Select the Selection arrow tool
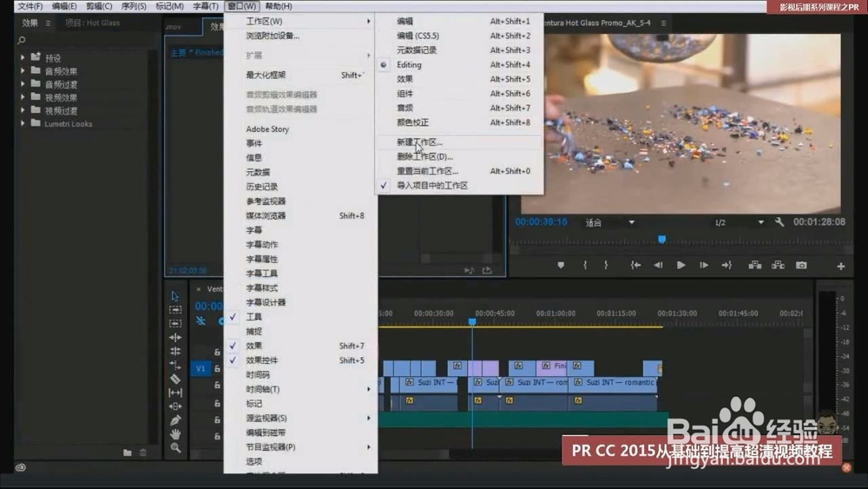This screenshot has width=868, height=489. [x=175, y=296]
